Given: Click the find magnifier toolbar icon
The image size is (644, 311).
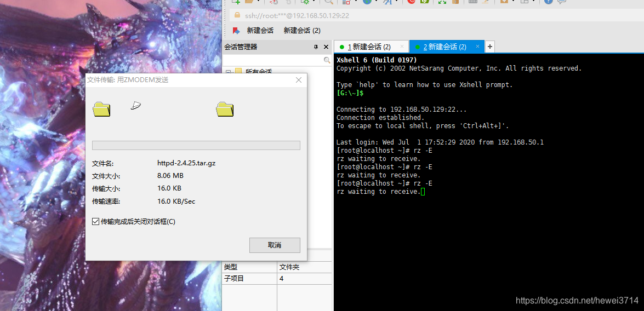Looking at the screenshot, I should [x=328, y=2].
